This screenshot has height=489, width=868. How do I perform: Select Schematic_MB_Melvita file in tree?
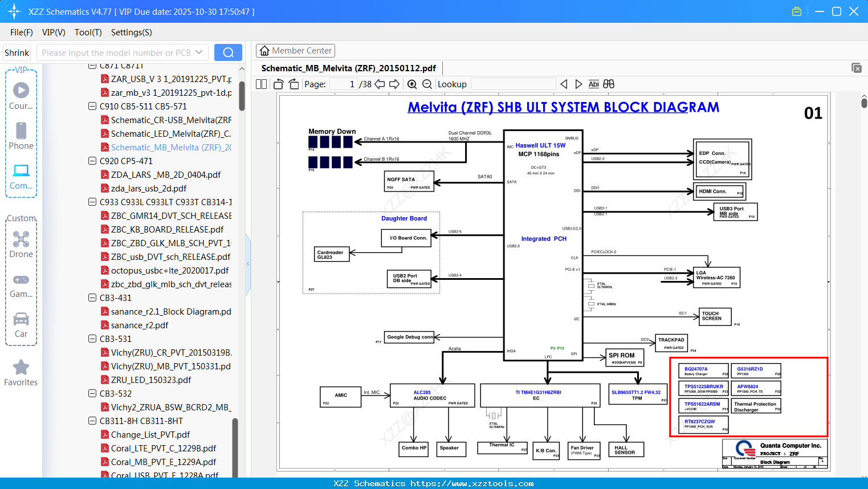coord(166,148)
